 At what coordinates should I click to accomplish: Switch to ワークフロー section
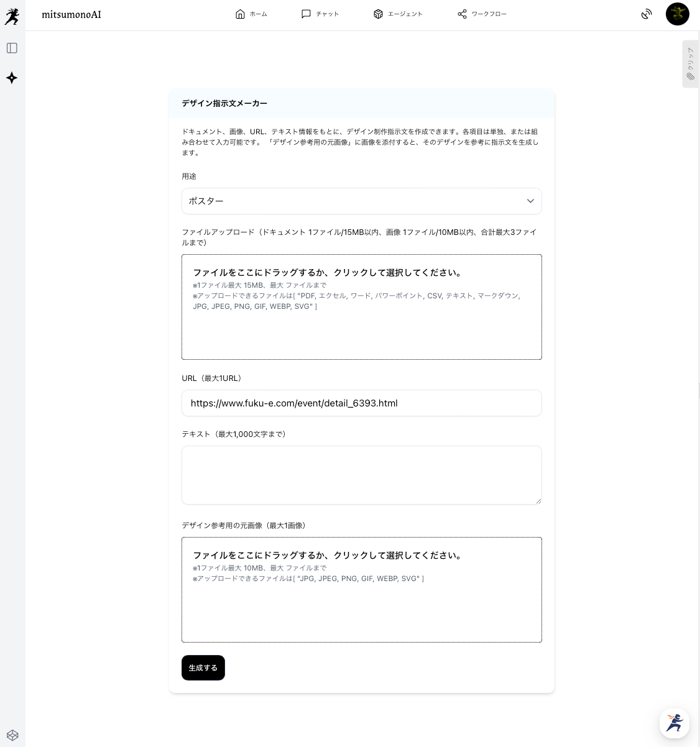482,14
